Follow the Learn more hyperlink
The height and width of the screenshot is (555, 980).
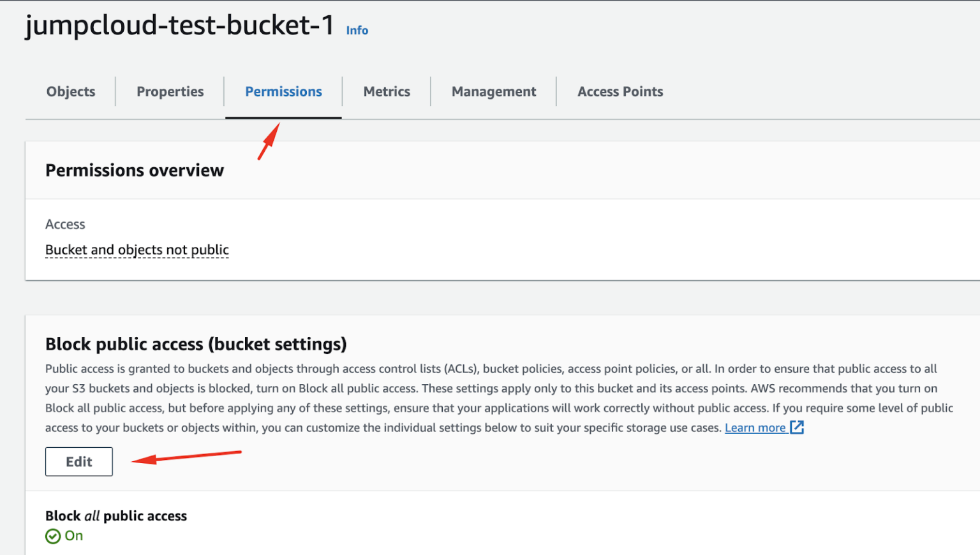click(x=755, y=427)
